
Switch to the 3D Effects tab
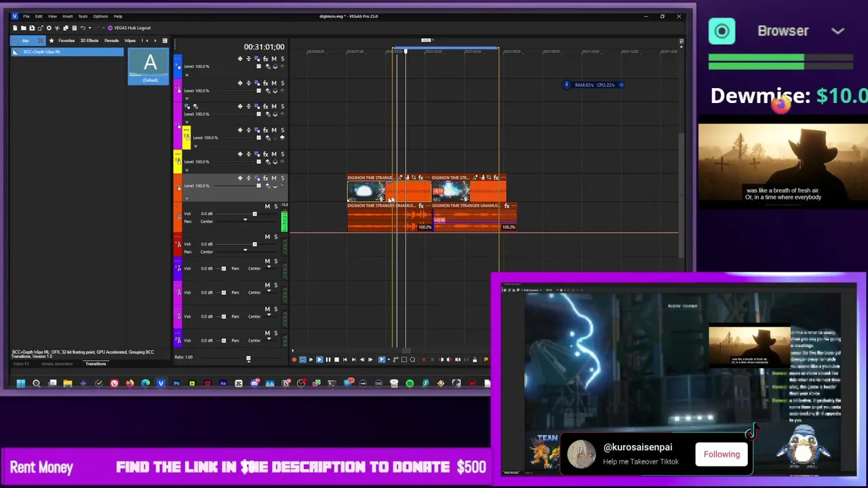pos(90,41)
